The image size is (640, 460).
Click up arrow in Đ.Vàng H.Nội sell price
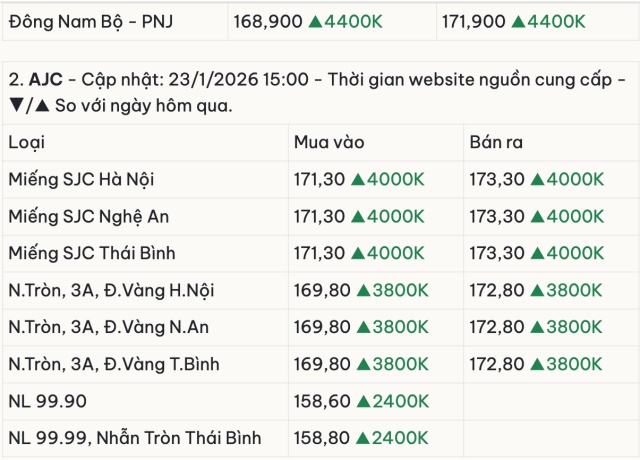536,291
